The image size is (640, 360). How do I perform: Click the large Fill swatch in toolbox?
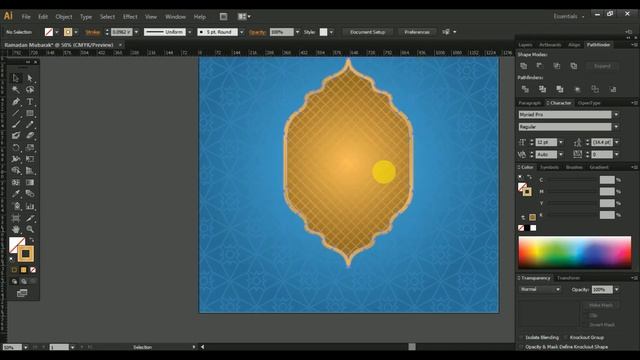[x=17, y=245]
